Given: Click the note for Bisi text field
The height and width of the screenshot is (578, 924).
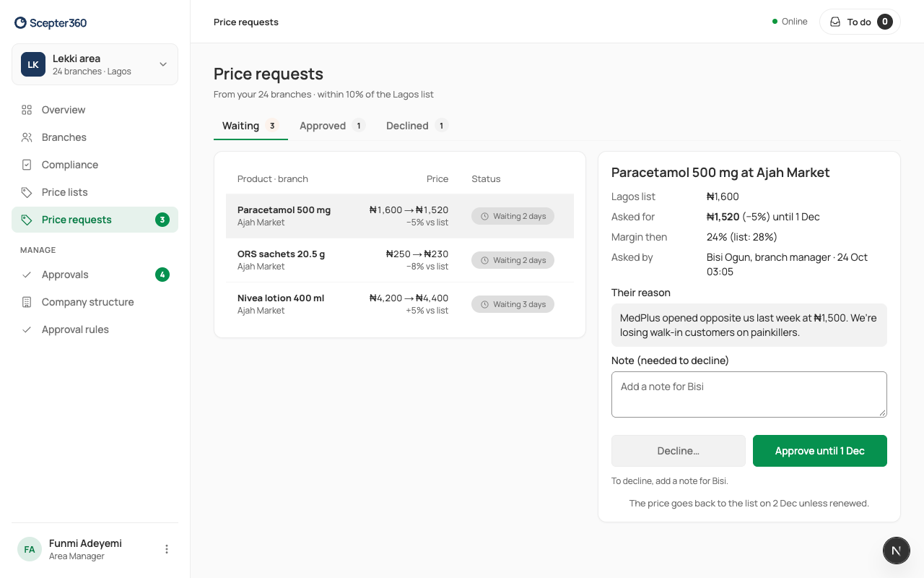Looking at the screenshot, I should [749, 394].
